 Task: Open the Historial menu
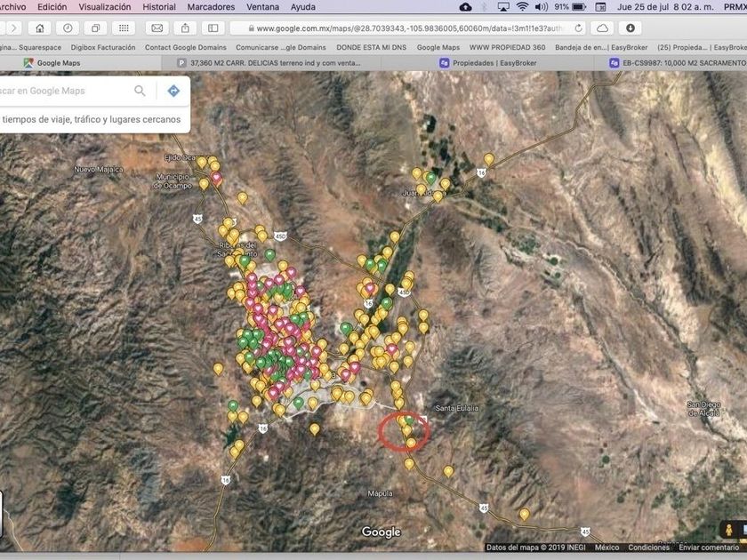pyautogui.click(x=159, y=7)
